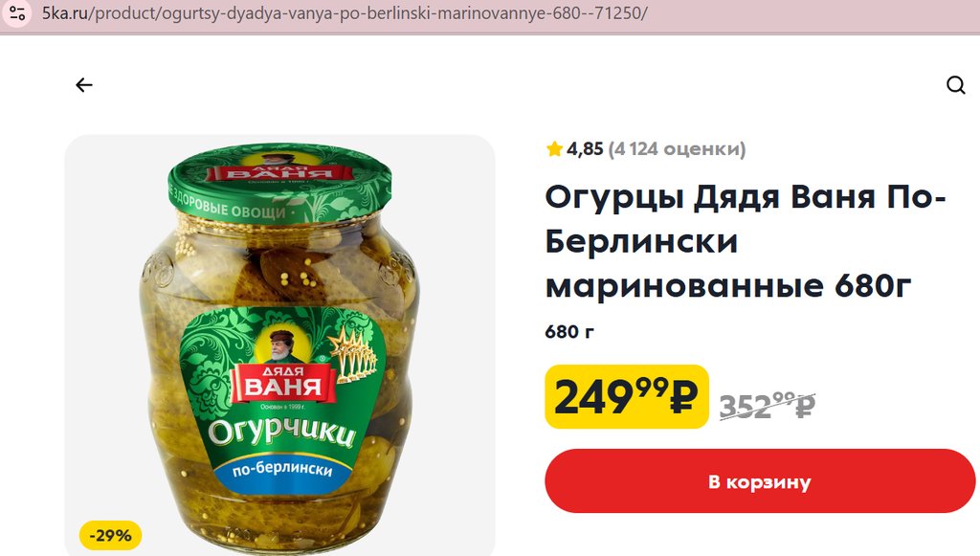Image resolution: width=980 pixels, height=556 pixels.
Task: Click the 249.99 ₽ yellow price tag
Action: coord(626,397)
